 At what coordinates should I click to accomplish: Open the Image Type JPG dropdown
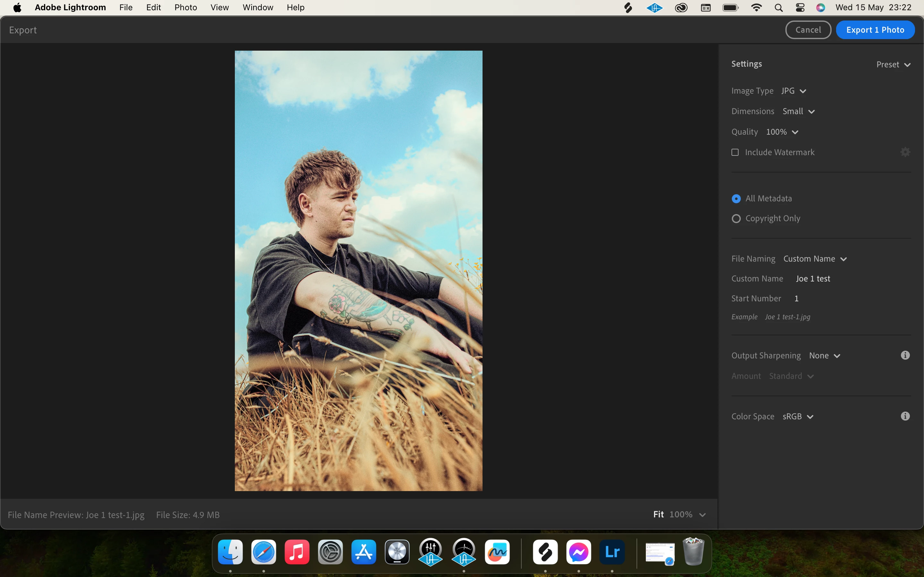pyautogui.click(x=793, y=91)
